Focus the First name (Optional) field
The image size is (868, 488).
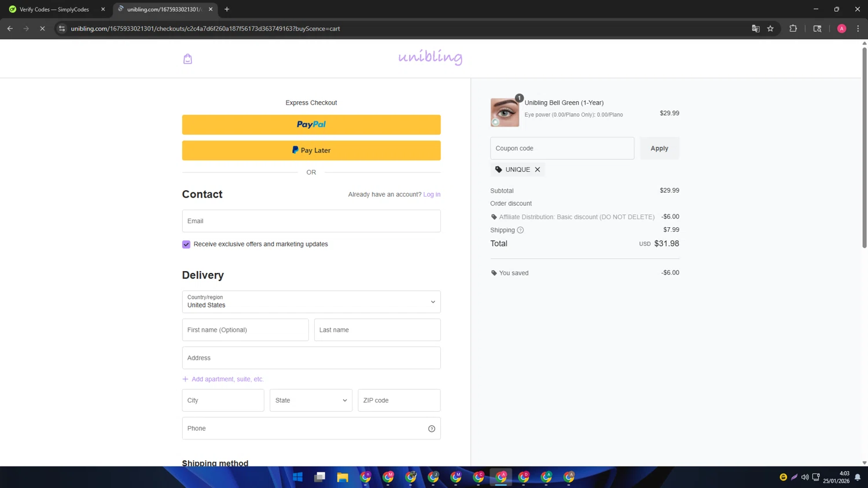point(245,330)
